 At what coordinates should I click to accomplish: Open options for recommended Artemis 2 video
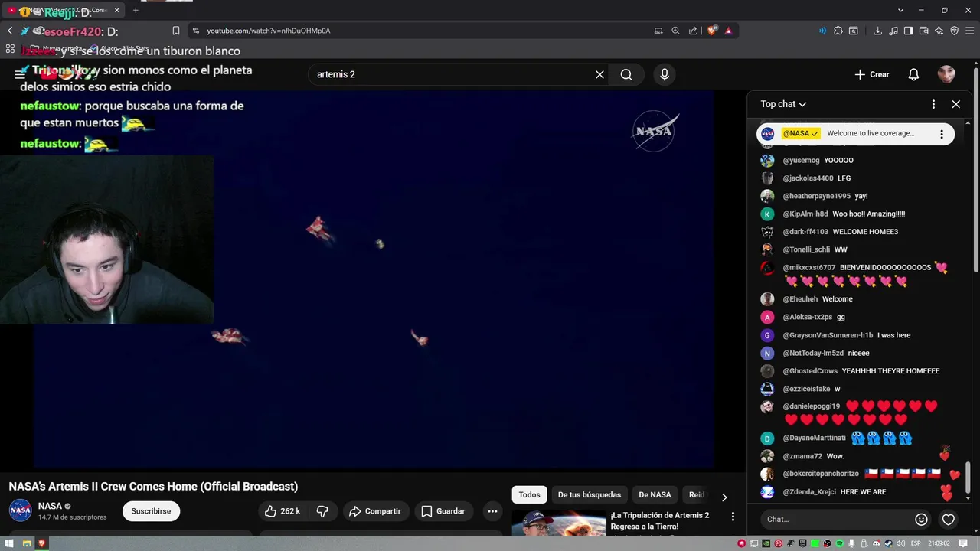[x=733, y=517]
